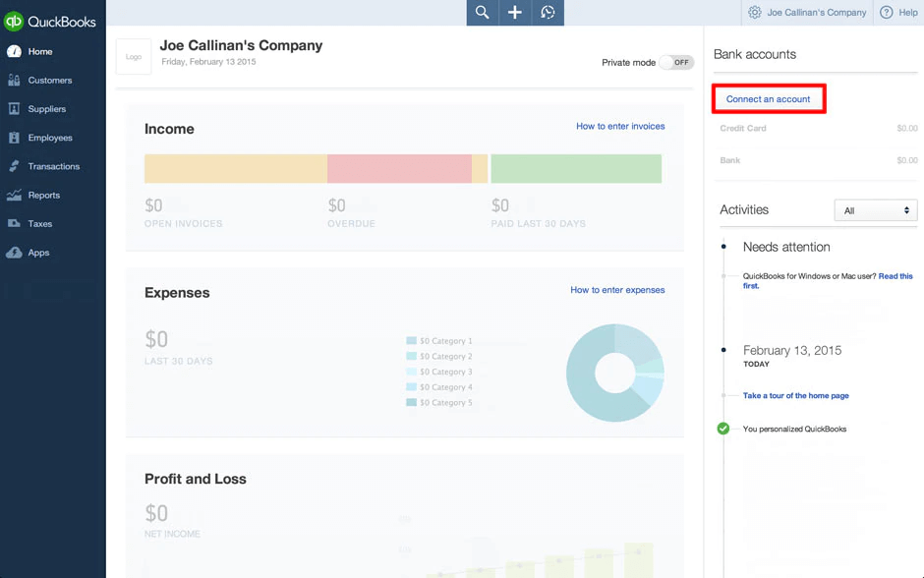924x578 pixels.
Task: Click the $0 Category 4 legend label
Action: click(x=446, y=387)
